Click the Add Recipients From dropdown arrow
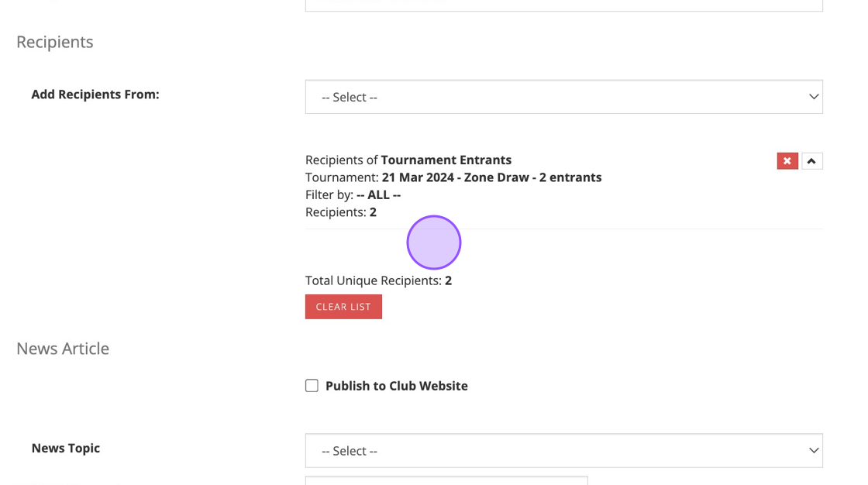The height and width of the screenshot is (485, 868). 813,97
